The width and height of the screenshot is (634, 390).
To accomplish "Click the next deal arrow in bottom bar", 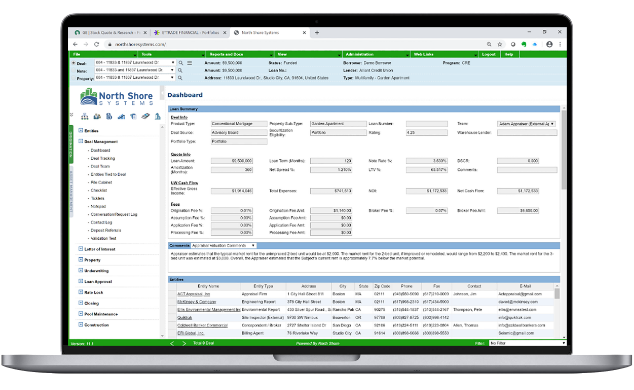I will [x=184, y=343].
